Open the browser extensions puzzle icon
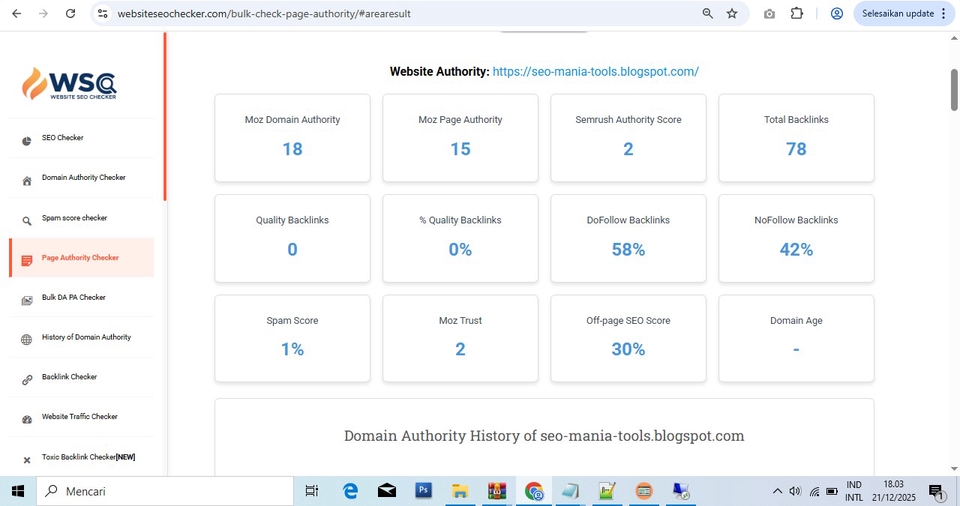960x506 pixels. coord(797,14)
